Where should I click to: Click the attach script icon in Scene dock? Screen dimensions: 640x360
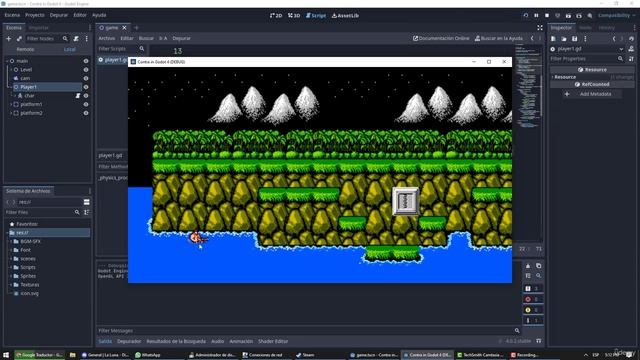pyautogui.click(x=76, y=38)
